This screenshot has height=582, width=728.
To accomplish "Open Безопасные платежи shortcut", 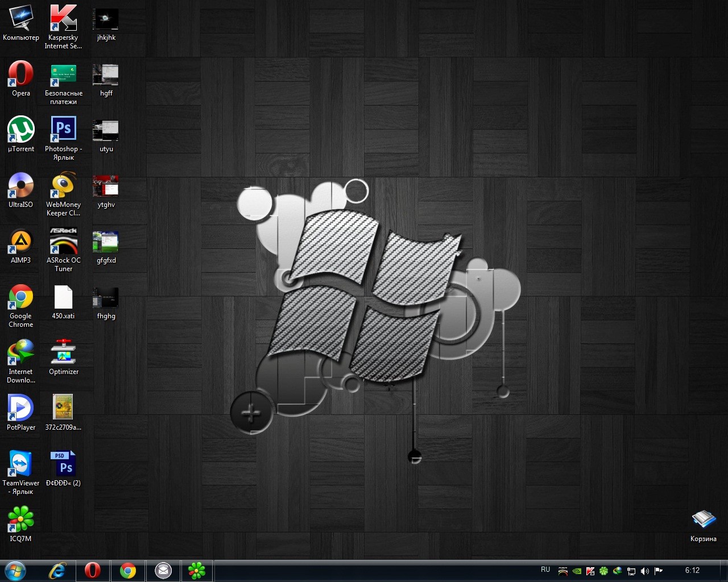I will [63, 82].
